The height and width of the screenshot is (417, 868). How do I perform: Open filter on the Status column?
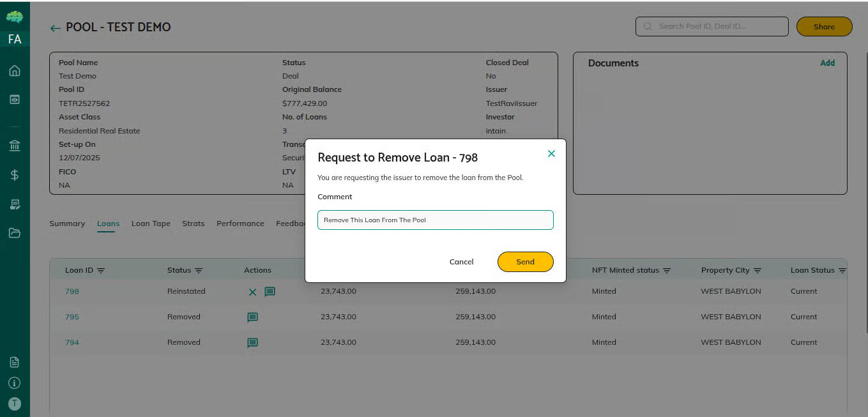(x=199, y=271)
